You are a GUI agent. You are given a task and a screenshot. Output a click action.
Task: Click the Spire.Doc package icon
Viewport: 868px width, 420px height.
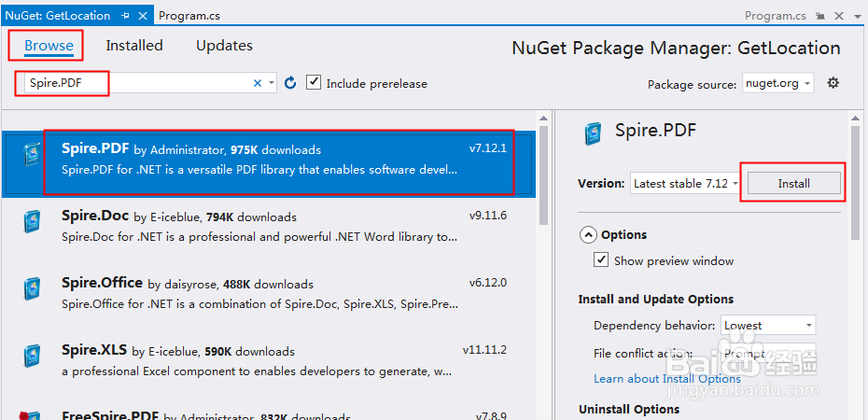[32, 221]
